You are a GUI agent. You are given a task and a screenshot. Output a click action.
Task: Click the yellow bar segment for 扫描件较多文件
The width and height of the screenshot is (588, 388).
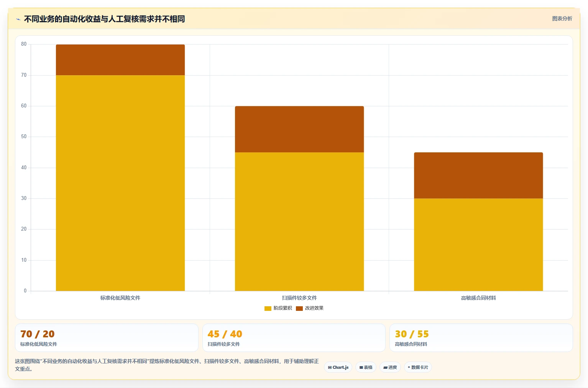tap(299, 221)
